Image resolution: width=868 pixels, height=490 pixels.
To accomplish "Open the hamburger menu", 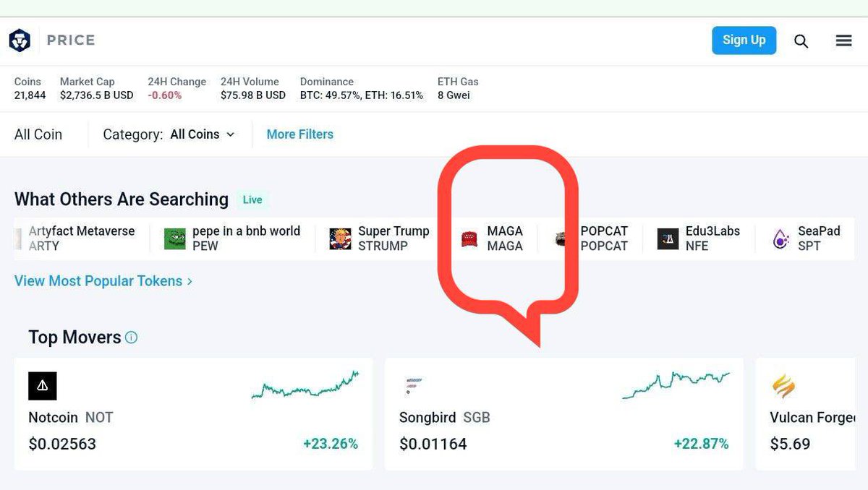I will (843, 40).
